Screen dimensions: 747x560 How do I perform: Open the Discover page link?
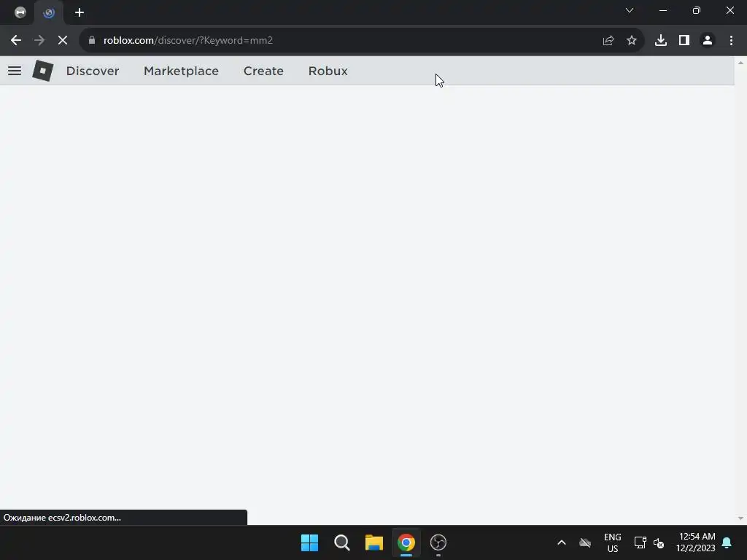(x=93, y=71)
